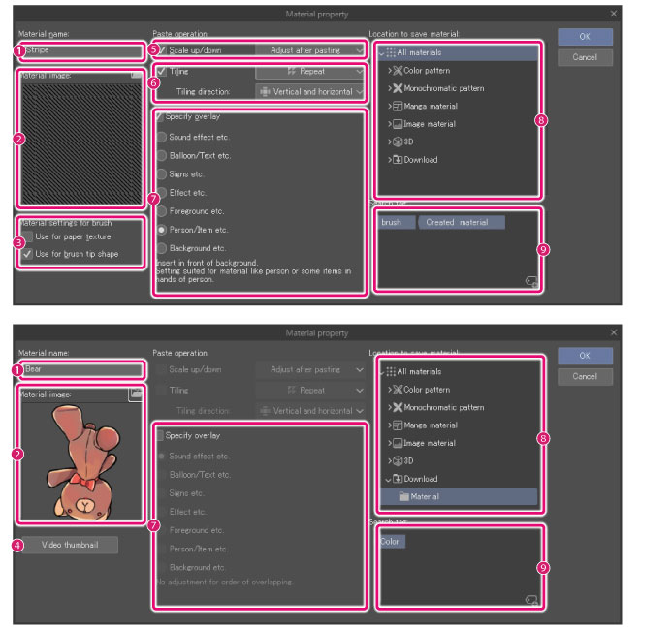Viewport: 672px width, 630px height.
Task: Click Cancel in the Bear dialog
Action: tap(585, 376)
